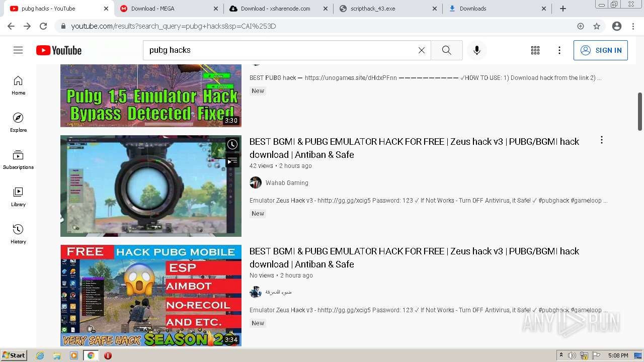Image resolution: width=644 pixels, height=362 pixels.
Task: Click the Chrome taskbar icon
Action: [91, 355]
